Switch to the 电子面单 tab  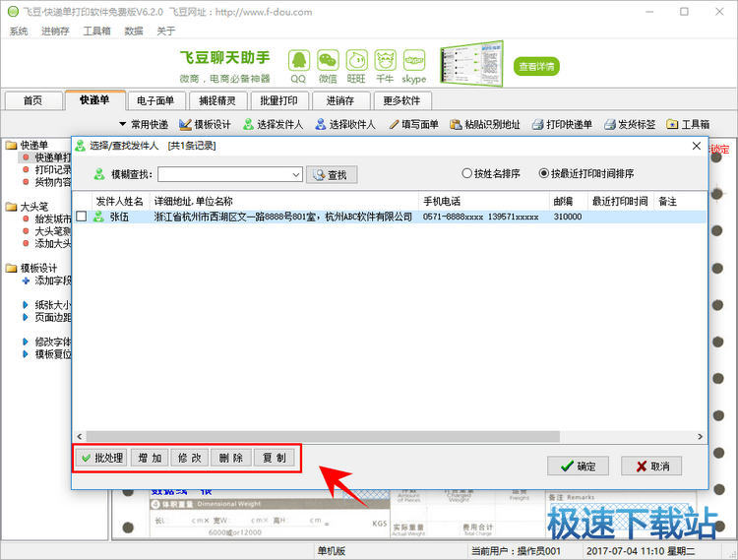tap(155, 100)
